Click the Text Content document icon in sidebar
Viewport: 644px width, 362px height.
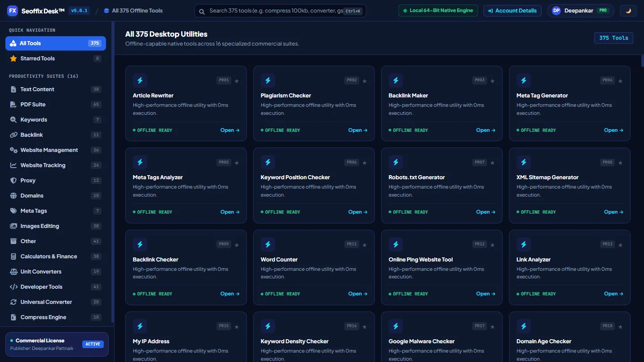pyautogui.click(x=13, y=89)
